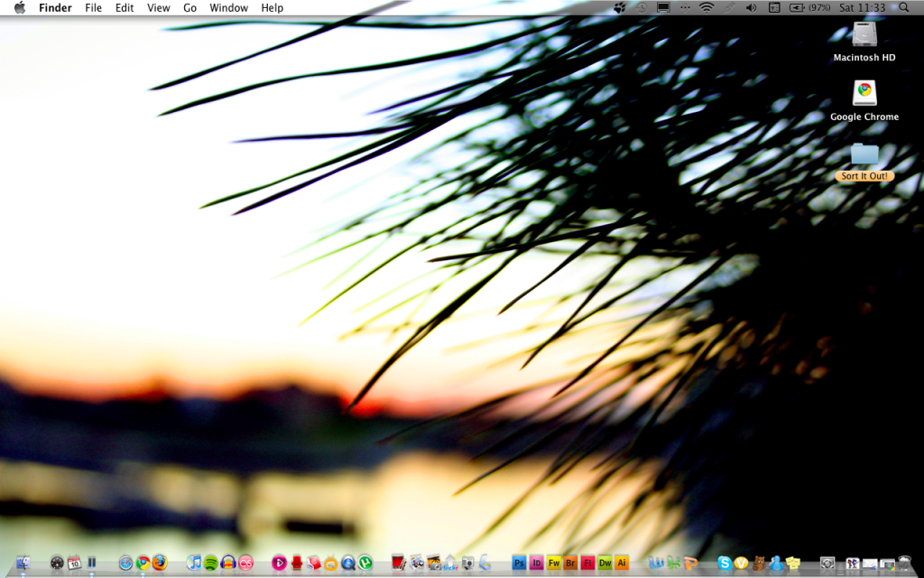The image size is (924, 578).
Task: Open Adobe Illustrator from the Dock
Action: coord(621,563)
